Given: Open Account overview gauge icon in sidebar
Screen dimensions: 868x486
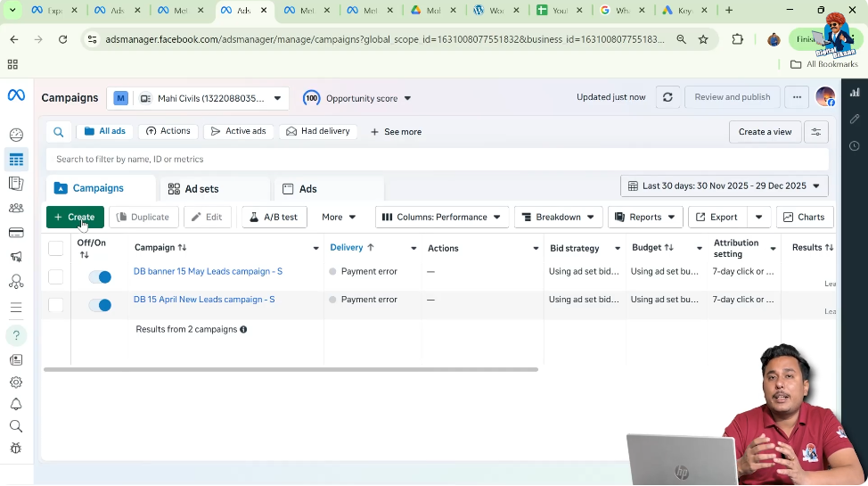Looking at the screenshot, I should (x=16, y=135).
